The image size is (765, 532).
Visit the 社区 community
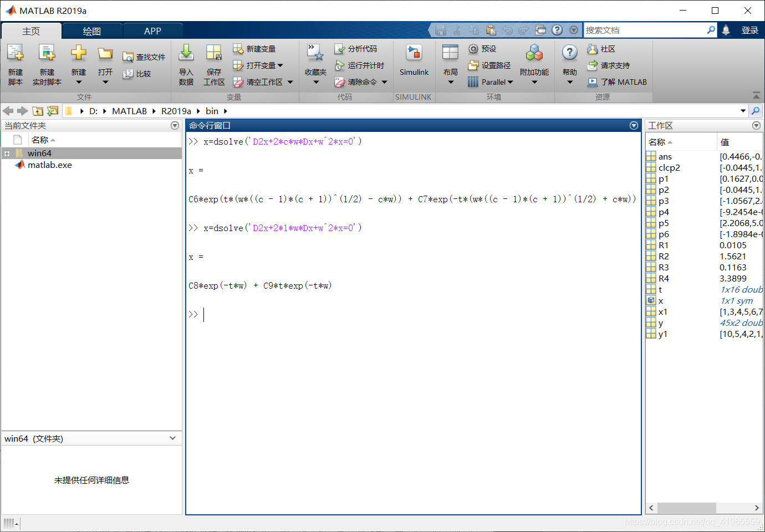pos(601,49)
